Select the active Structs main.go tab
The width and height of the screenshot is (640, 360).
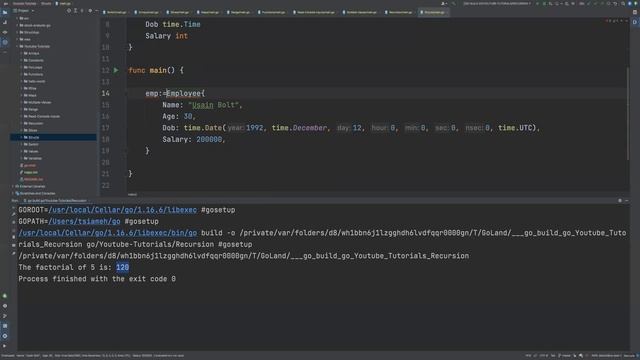point(433,12)
